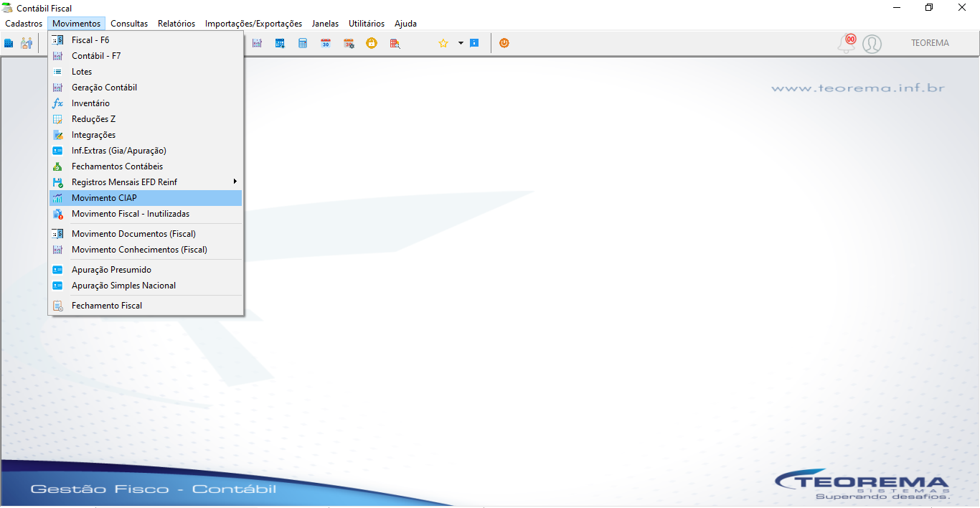The height and width of the screenshot is (508, 980).
Task: Select Apuração Presumido menu entry
Action: pyautogui.click(x=146, y=270)
